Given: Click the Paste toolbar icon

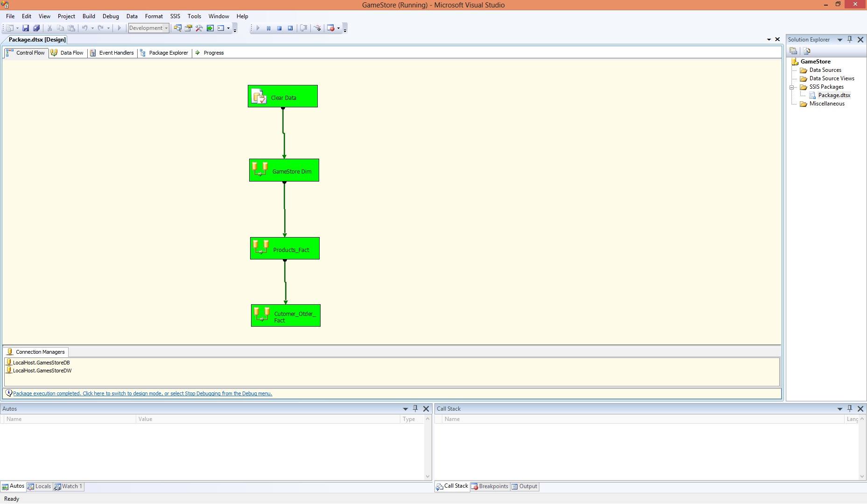Looking at the screenshot, I should 71,28.
